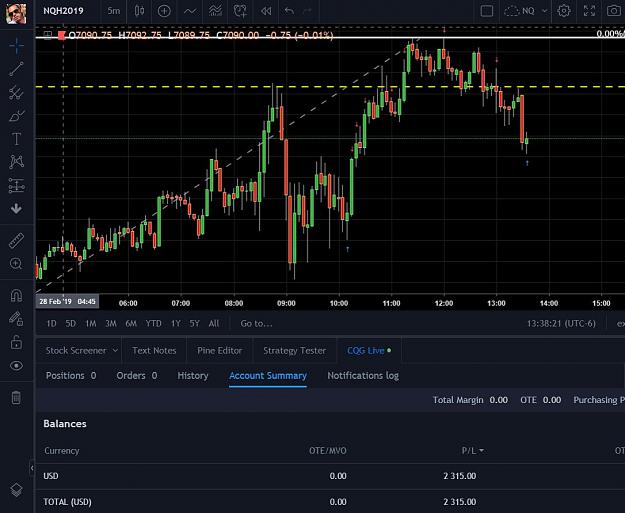Click the compare or add symbol icon
This screenshot has height=513, width=625.
click(x=164, y=11)
